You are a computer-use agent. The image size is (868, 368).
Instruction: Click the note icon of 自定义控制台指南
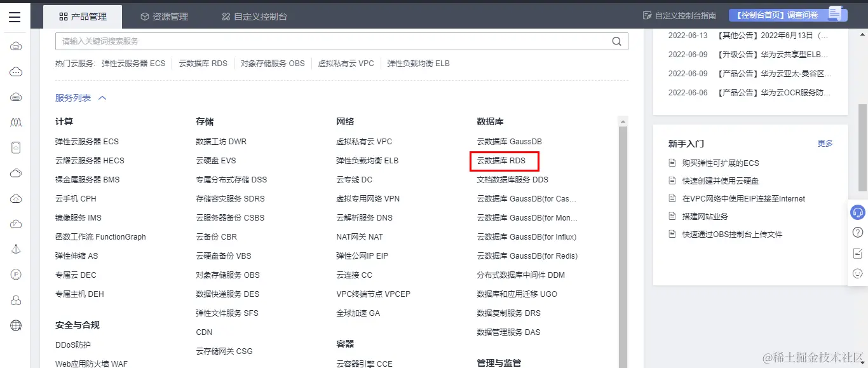(x=647, y=15)
